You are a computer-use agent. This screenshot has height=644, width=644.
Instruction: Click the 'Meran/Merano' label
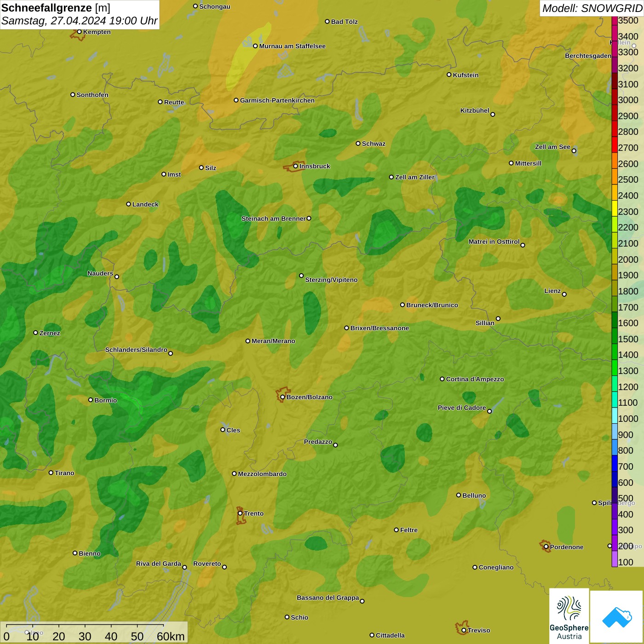[274, 341]
